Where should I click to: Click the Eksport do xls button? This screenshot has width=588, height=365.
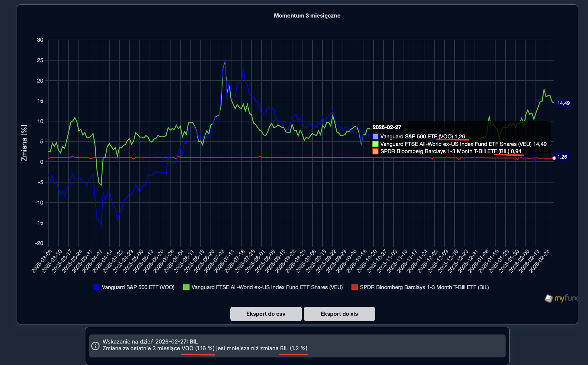coord(339,314)
